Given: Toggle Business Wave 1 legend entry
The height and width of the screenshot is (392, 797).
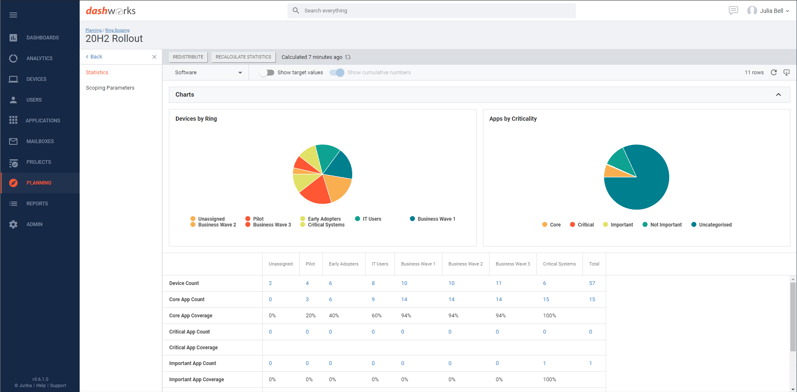Looking at the screenshot, I should [x=433, y=219].
